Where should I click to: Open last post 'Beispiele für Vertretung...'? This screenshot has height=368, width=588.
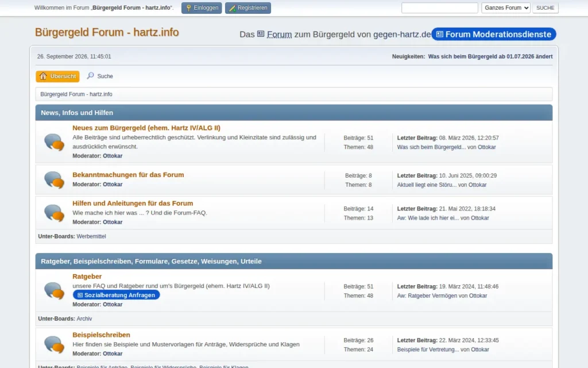point(428,350)
